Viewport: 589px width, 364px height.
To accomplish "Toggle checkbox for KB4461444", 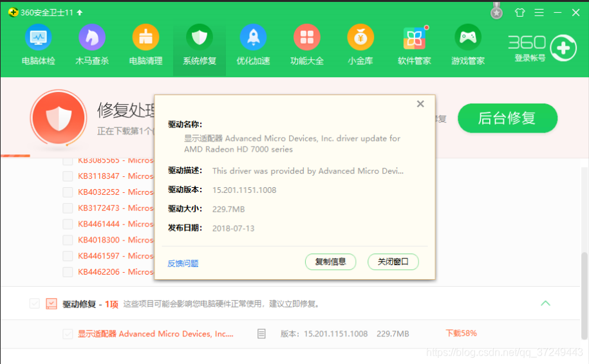I will pyautogui.click(x=68, y=224).
